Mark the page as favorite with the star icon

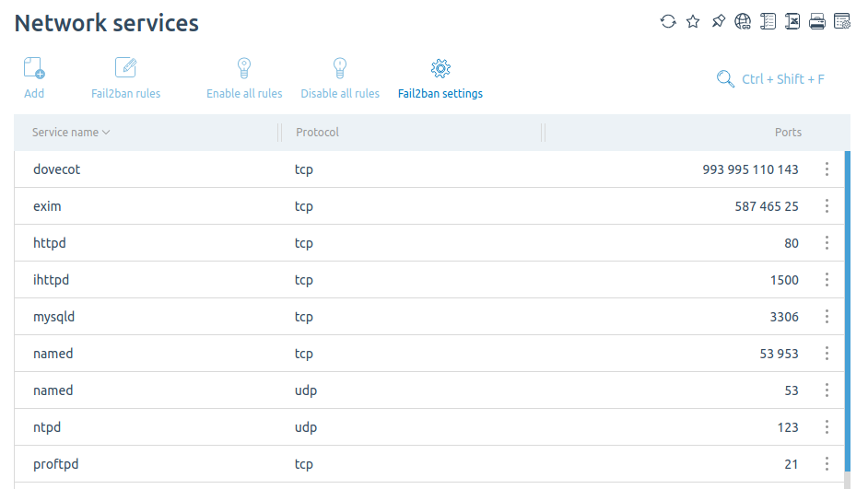click(693, 21)
